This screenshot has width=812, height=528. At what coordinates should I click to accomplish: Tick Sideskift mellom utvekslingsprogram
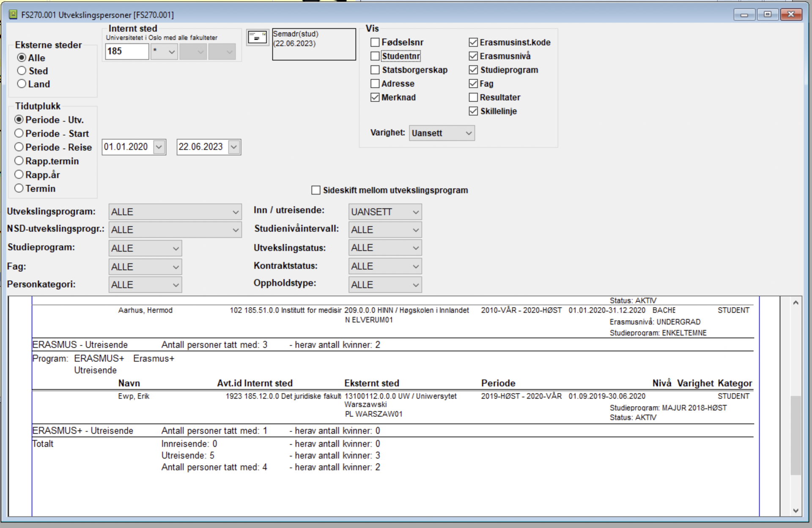tap(316, 190)
